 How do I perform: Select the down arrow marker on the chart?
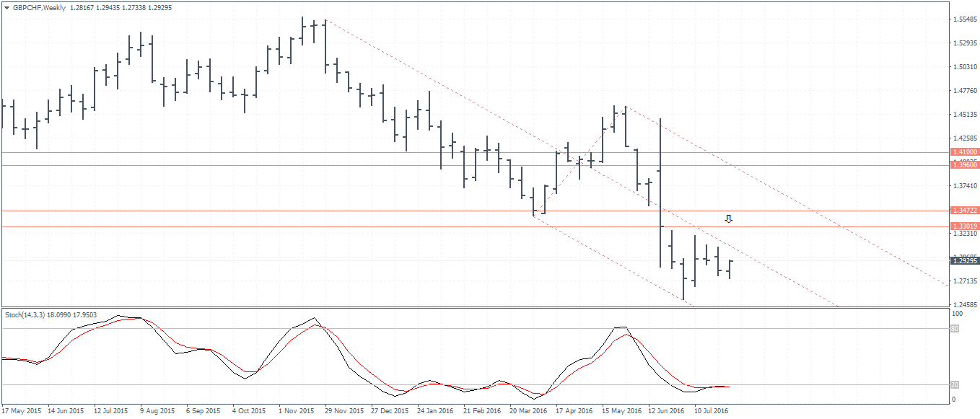tap(729, 219)
